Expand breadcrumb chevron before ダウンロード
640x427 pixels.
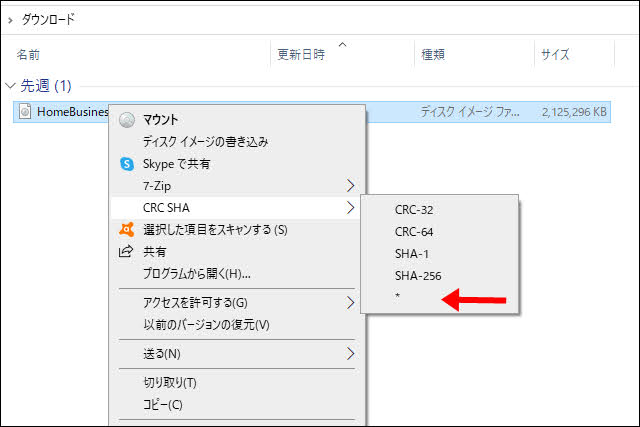[10, 20]
